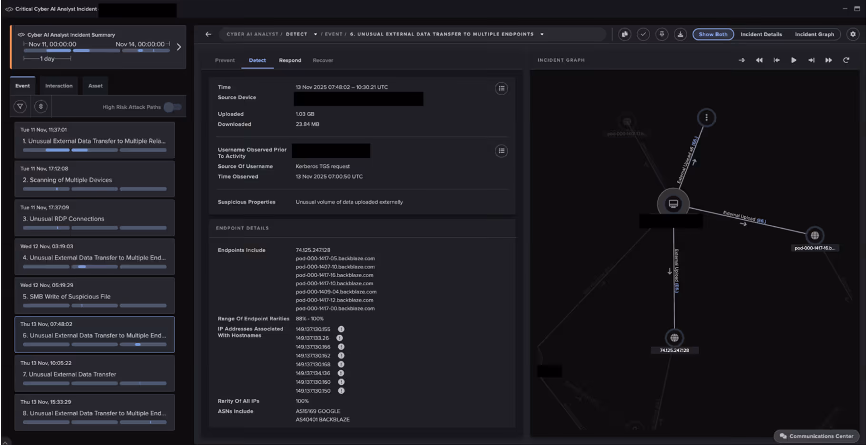Select event 1 Unusual External Data Transfer
868x445 pixels.
pos(95,140)
